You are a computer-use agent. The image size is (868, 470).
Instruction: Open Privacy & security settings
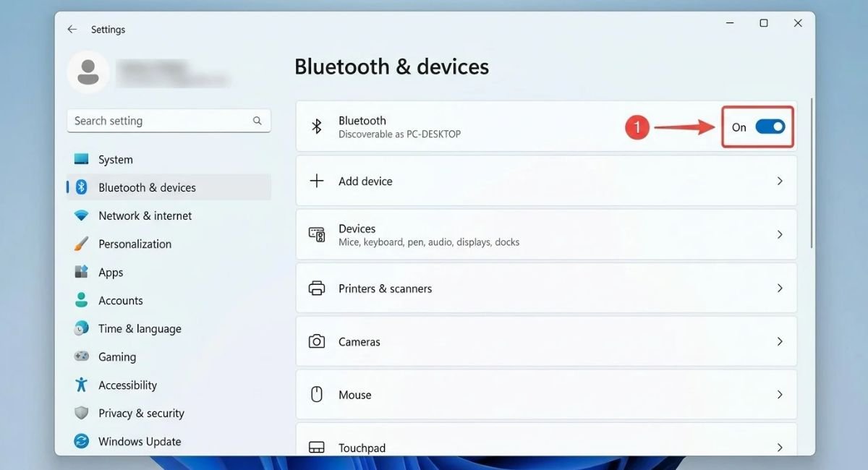(x=169, y=413)
